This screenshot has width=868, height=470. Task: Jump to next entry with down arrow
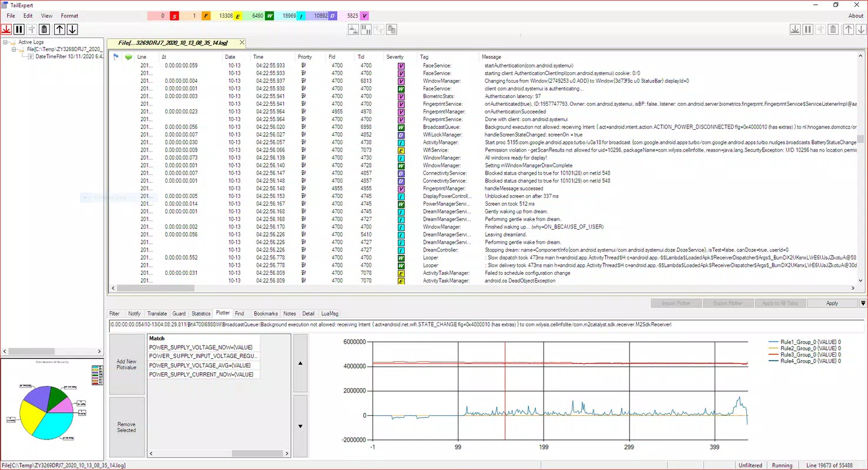click(72, 29)
